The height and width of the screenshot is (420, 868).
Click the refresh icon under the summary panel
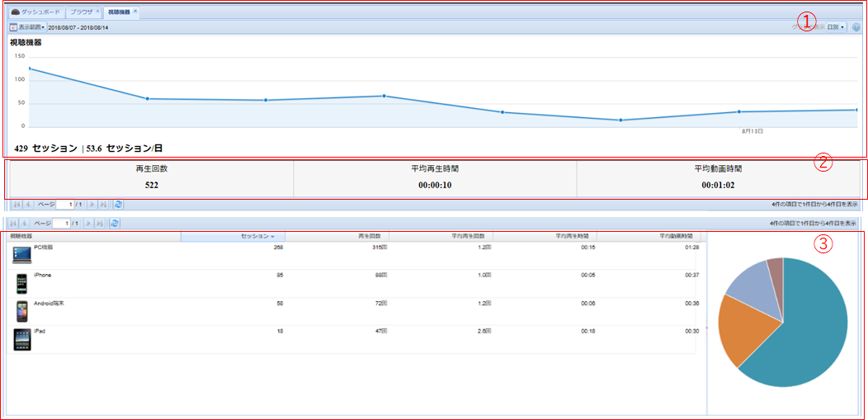[118, 204]
